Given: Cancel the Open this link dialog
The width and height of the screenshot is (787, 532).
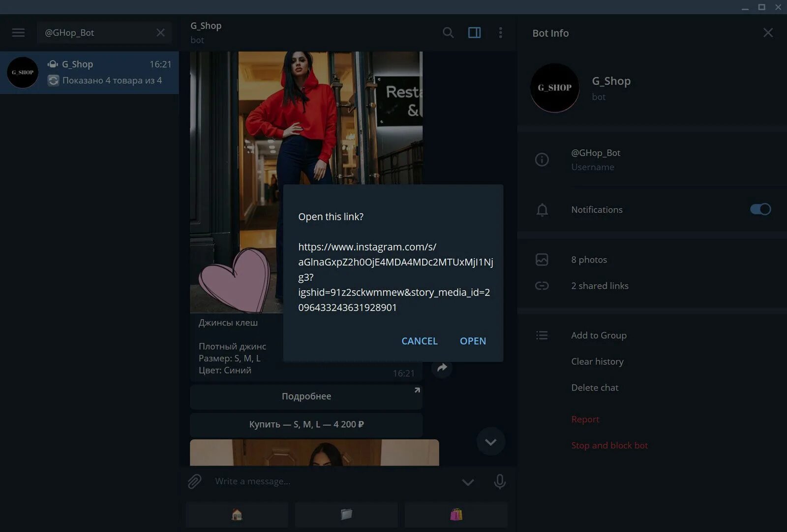Looking at the screenshot, I should pos(419,341).
